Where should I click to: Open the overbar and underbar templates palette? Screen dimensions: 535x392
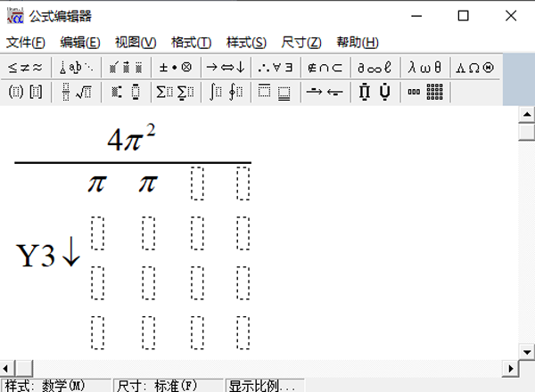click(x=276, y=92)
